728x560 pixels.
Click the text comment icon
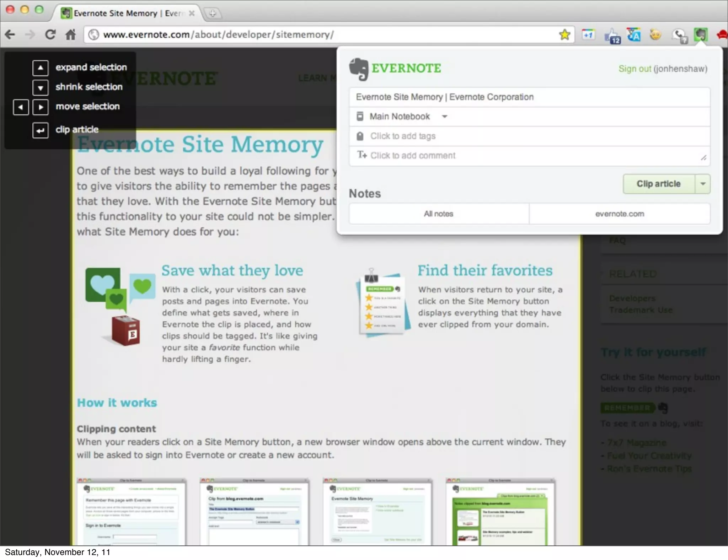[x=362, y=155]
